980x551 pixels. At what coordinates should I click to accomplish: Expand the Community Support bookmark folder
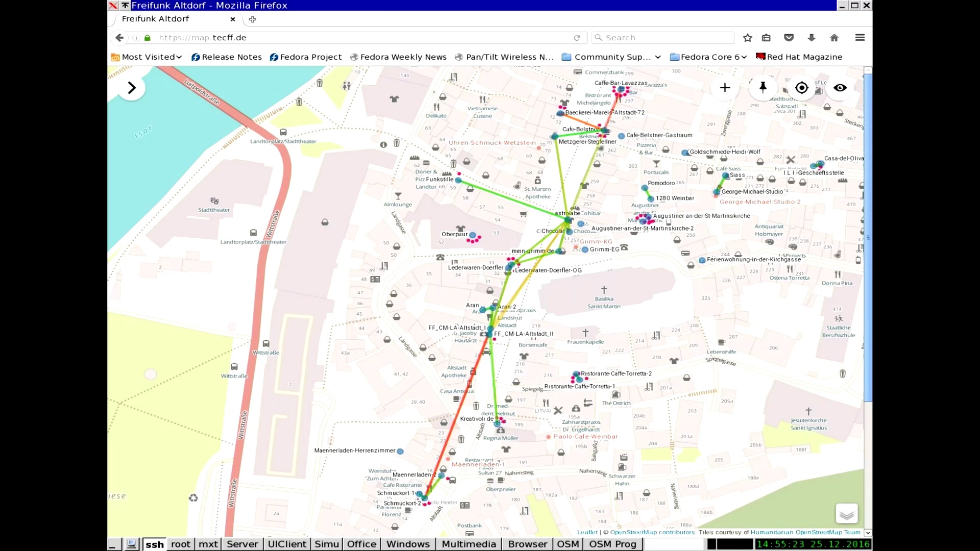tap(611, 57)
